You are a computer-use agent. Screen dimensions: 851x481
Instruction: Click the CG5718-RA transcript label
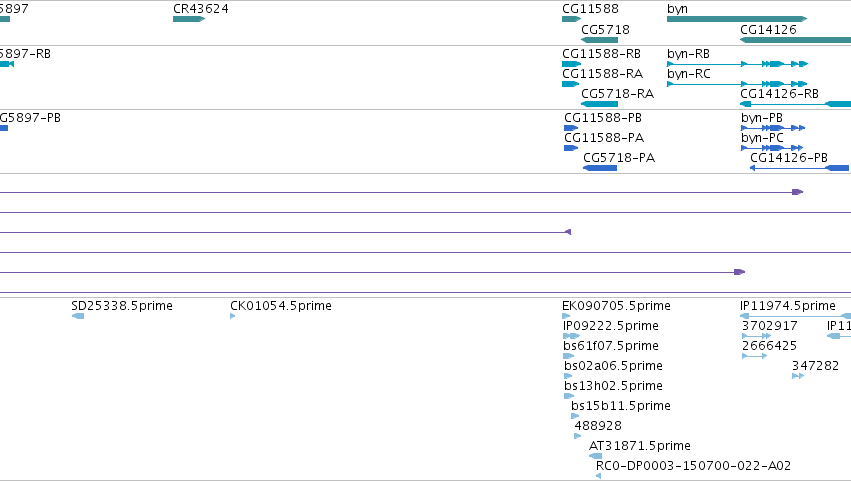point(618,94)
